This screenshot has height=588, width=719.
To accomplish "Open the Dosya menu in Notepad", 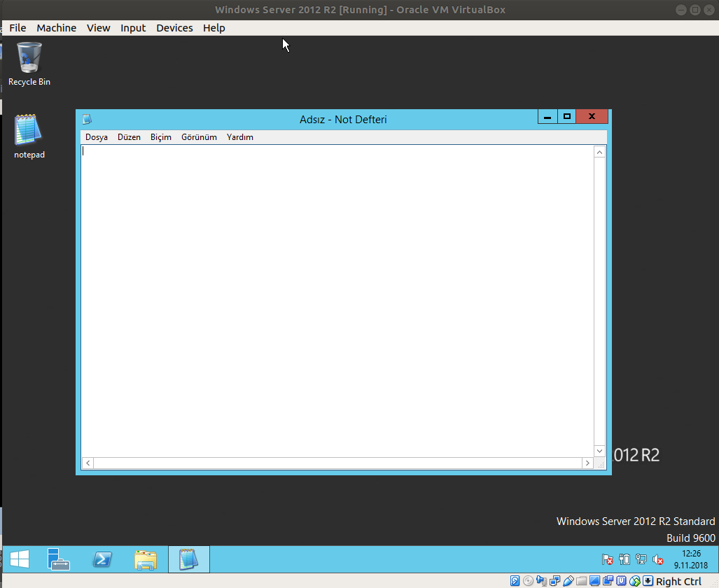I will coord(97,137).
